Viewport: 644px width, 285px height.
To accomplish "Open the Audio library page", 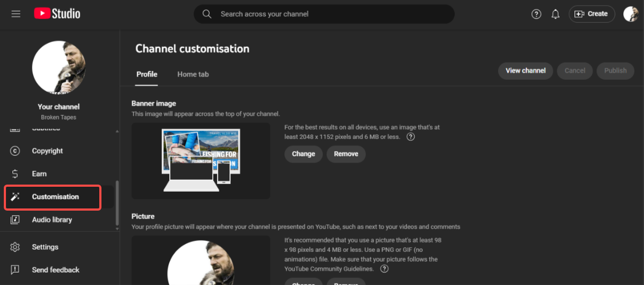I will (52, 220).
